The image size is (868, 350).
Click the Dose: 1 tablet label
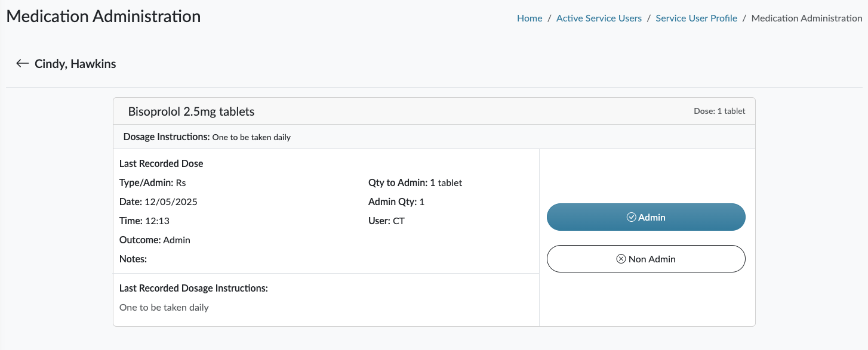[x=719, y=111]
